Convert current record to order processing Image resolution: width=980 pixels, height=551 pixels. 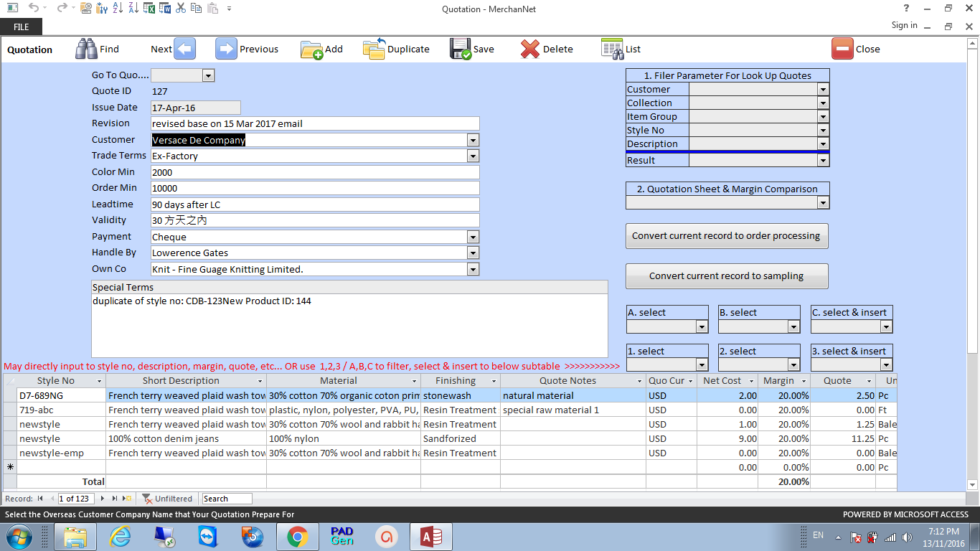click(x=726, y=236)
